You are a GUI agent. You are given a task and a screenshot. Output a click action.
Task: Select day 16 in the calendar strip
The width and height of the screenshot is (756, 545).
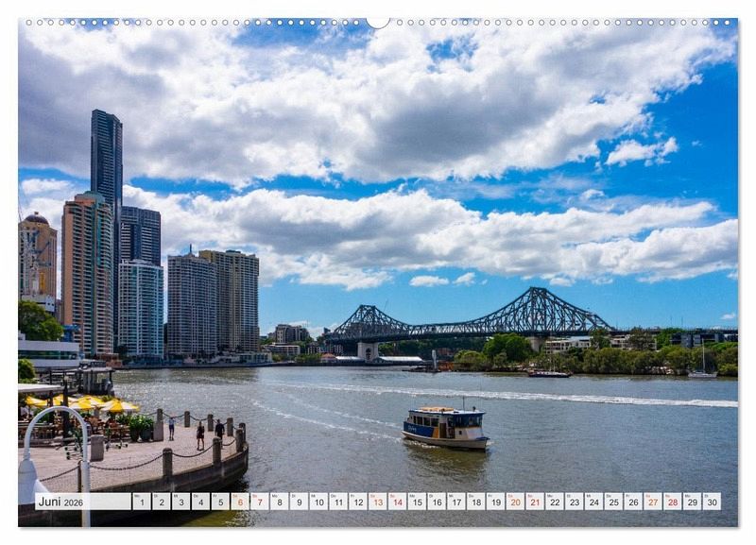click(437, 502)
